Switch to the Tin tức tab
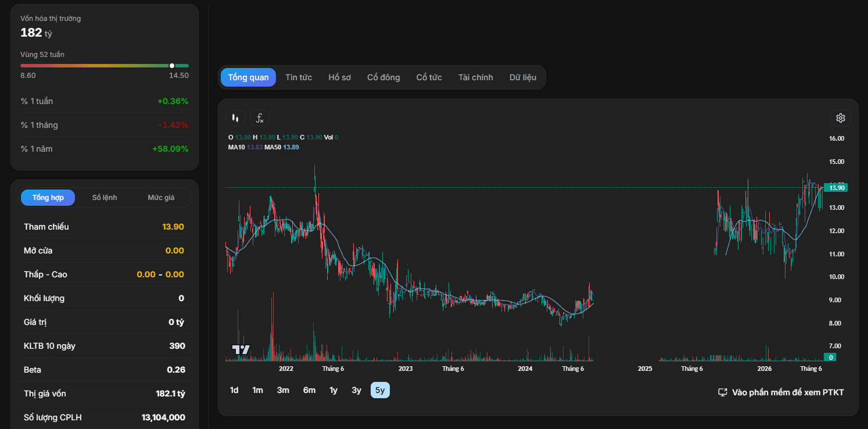The image size is (868, 429). 299,77
